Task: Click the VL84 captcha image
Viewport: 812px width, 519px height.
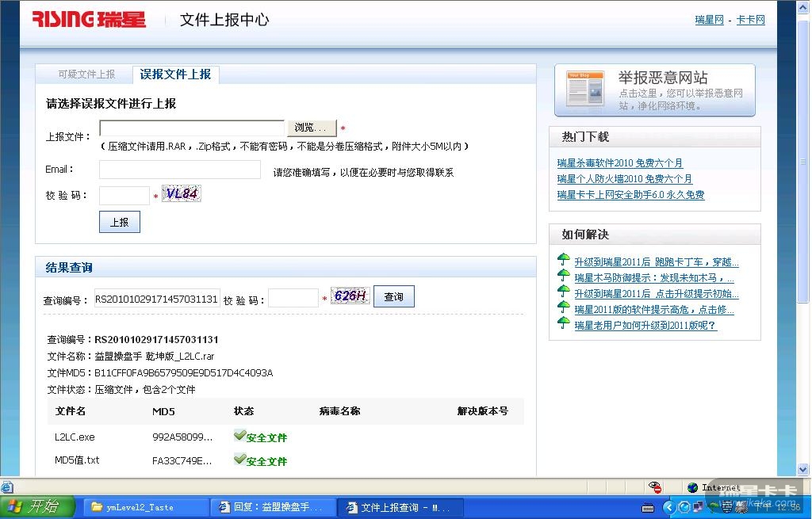Action: tap(182, 193)
